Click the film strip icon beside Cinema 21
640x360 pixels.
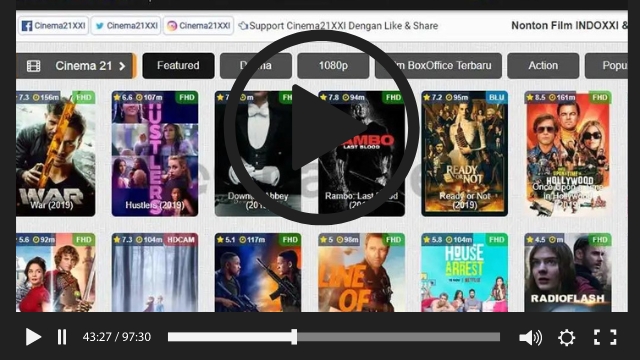(33, 66)
